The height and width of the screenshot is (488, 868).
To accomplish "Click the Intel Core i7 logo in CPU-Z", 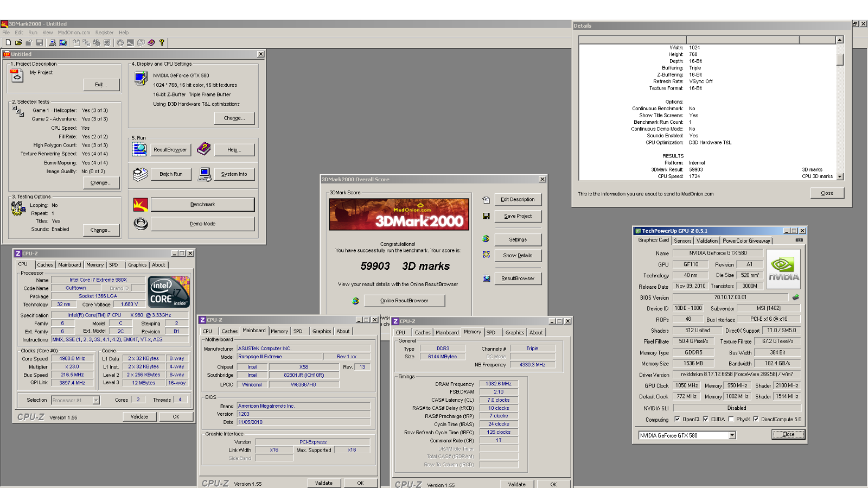I will (x=169, y=292).
